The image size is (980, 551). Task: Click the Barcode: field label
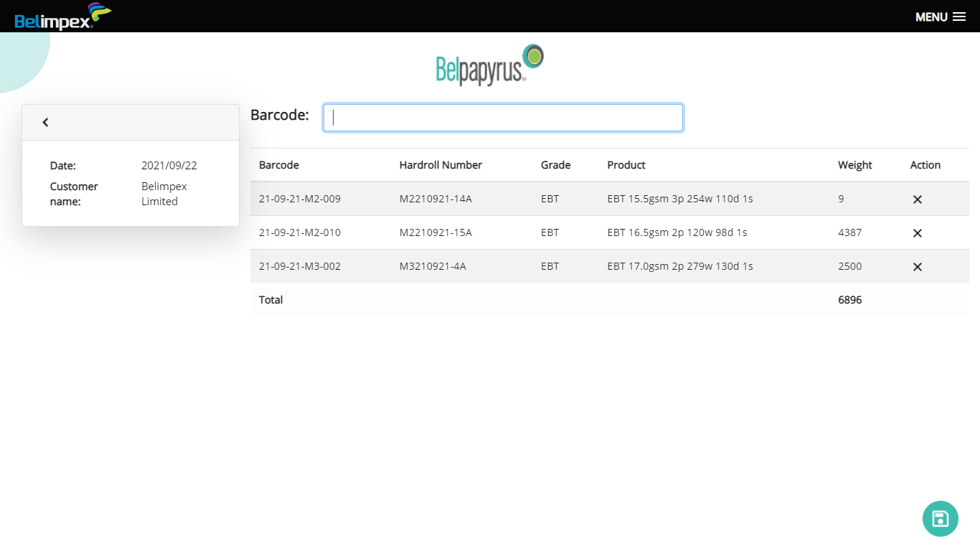[x=280, y=115]
